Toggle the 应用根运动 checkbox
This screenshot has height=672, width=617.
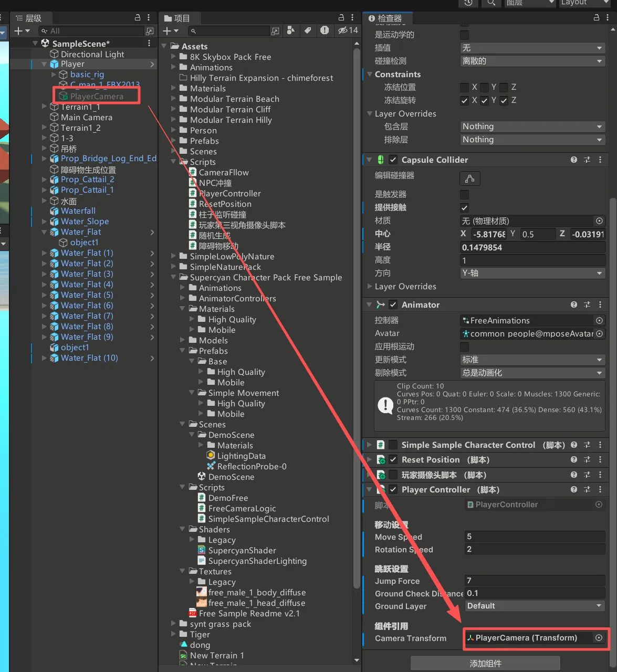pyautogui.click(x=464, y=346)
